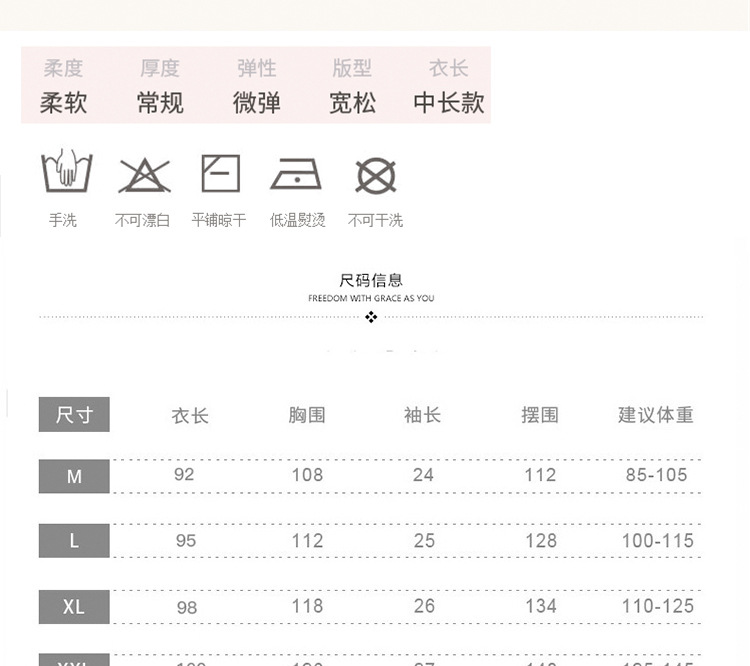
Task: Click the 厚度 attribute heading
Action: coord(160,68)
